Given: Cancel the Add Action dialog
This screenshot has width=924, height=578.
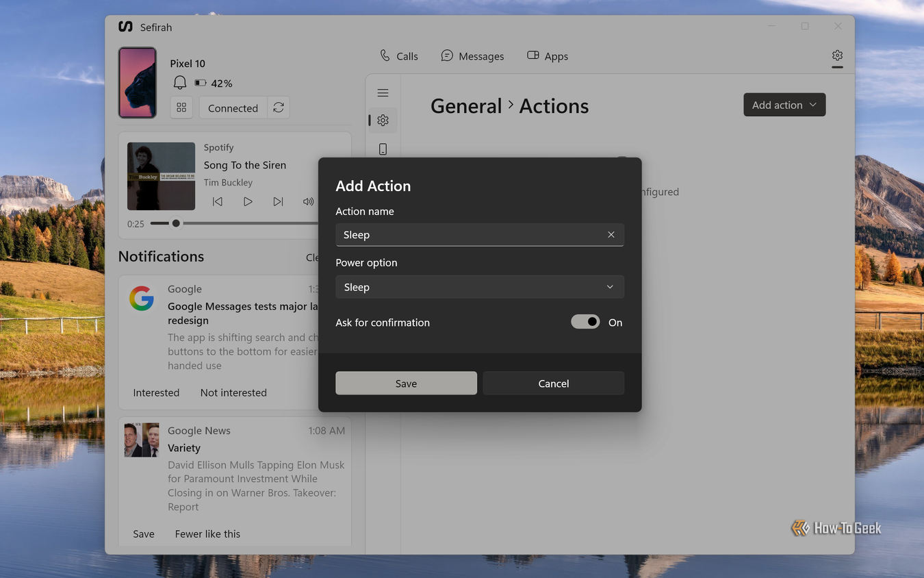Looking at the screenshot, I should tap(554, 384).
